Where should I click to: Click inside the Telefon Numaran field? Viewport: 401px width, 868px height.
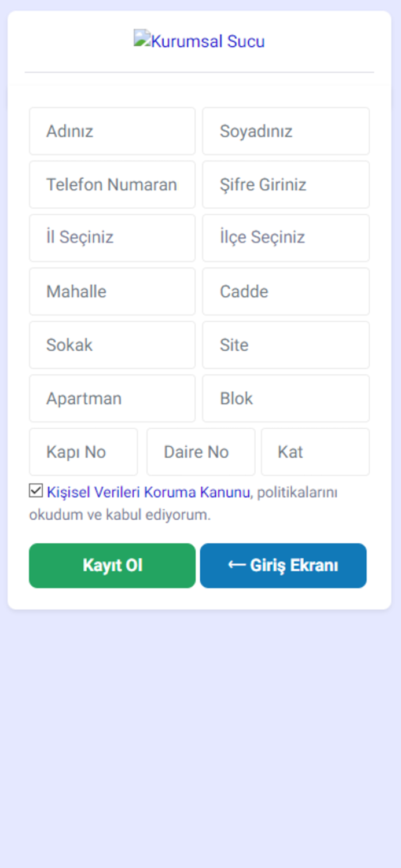point(112,185)
